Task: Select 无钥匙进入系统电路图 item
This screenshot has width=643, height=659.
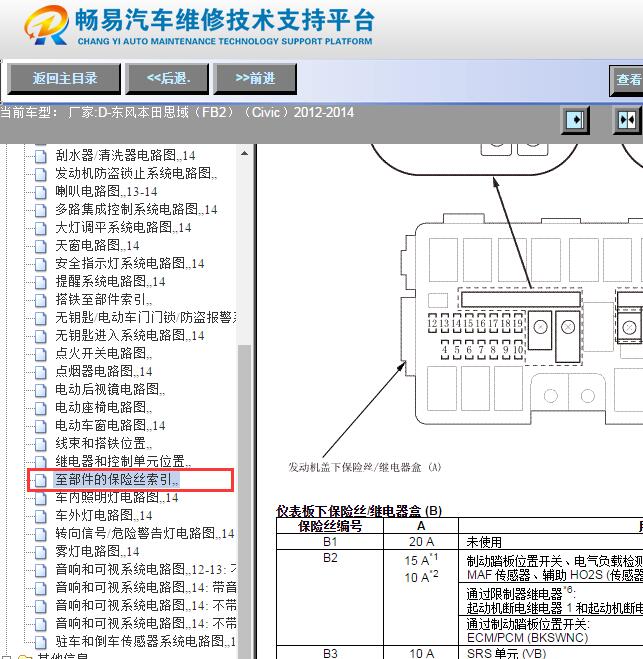Action: [x=130, y=335]
